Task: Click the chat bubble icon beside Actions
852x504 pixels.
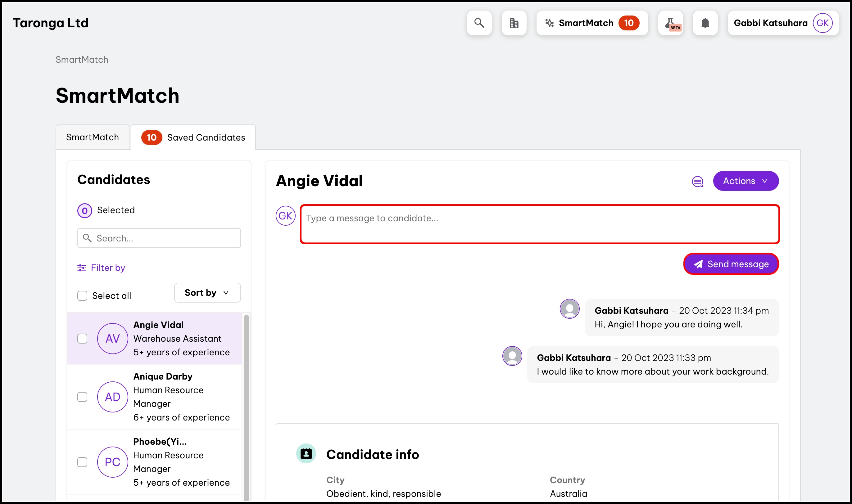Action: point(697,181)
